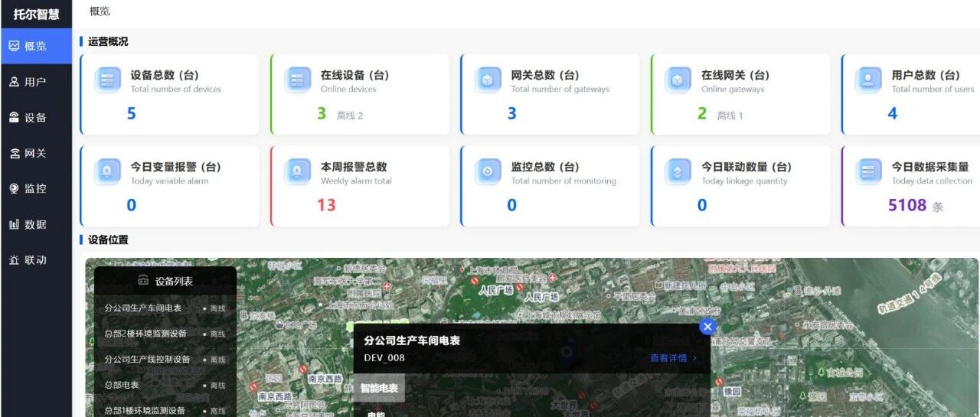Select 总部1楼环境监测设备 in device list

[165, 410]
